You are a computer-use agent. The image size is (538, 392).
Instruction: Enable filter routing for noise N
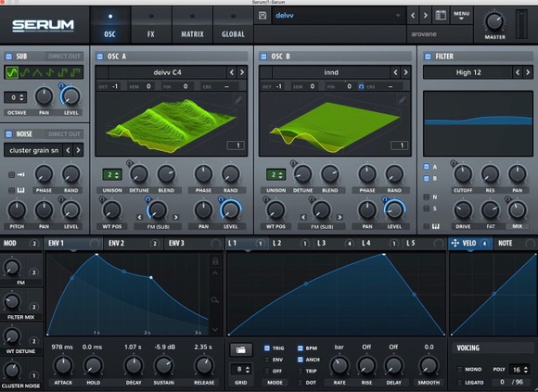pos(427,197)
